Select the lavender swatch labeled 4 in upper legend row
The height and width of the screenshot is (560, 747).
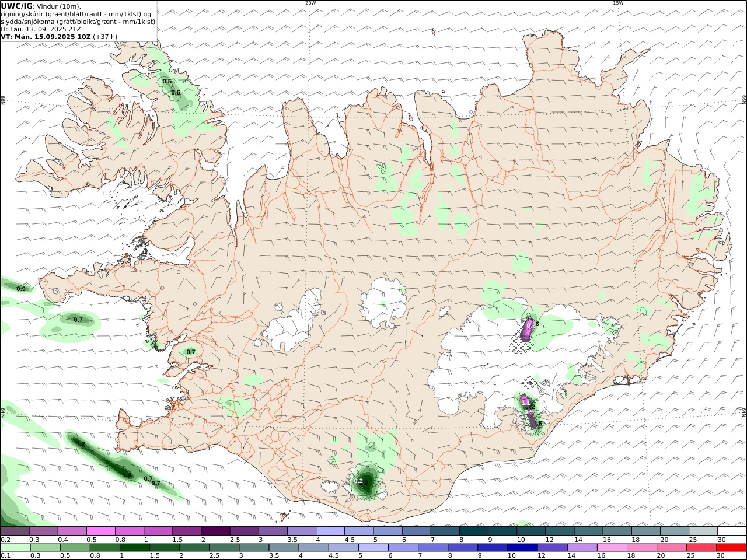pos(329,531)
